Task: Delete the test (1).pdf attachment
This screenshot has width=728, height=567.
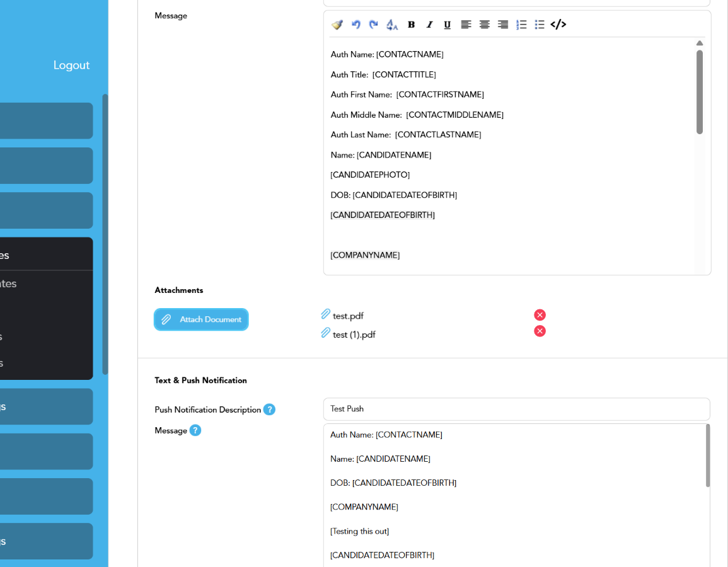Action: (x=540, y=331)
